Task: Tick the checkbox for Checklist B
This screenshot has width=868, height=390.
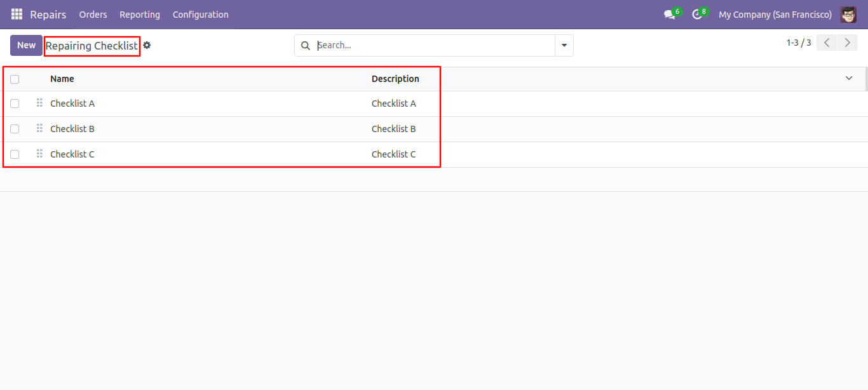Action: pyautogui.click(x=15, y=129)
